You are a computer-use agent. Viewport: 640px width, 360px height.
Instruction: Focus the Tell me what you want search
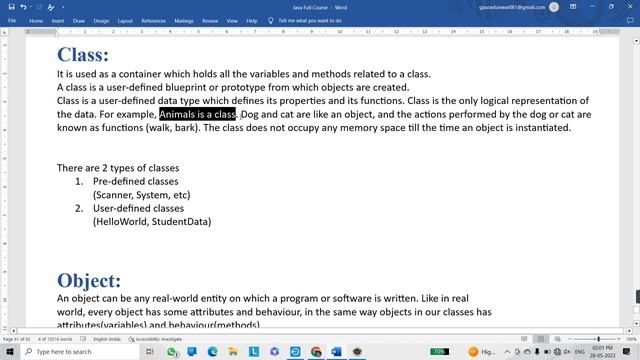pos(310,20)
